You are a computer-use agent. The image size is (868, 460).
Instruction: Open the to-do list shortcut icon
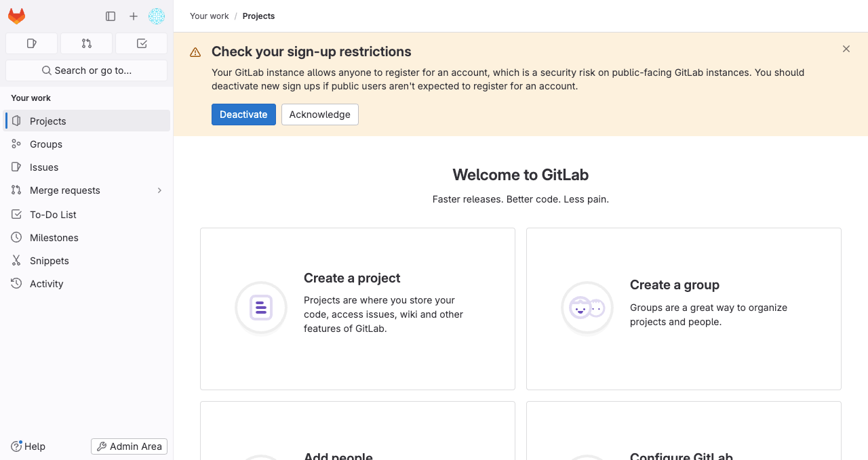pyautogui.click(x=141, y=43)
